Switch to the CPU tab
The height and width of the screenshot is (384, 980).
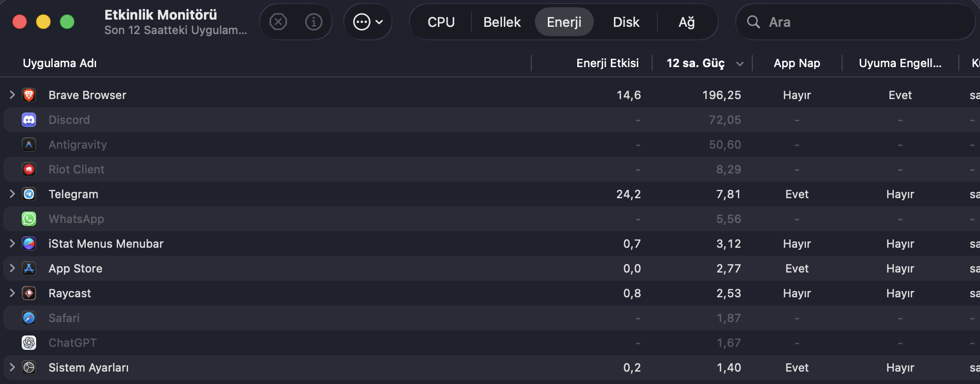(x=441, y=22)
